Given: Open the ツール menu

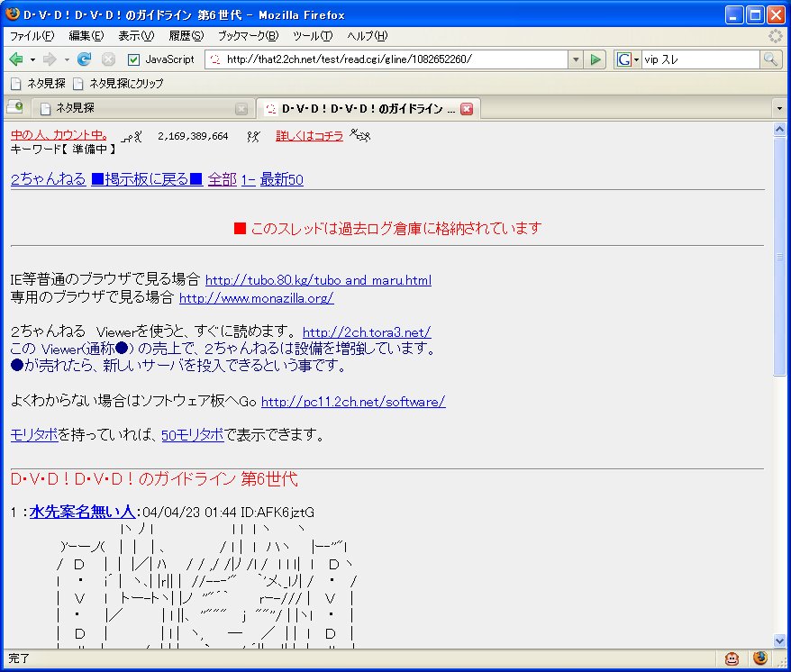Looking at the screenshot, I should (313, 36).
